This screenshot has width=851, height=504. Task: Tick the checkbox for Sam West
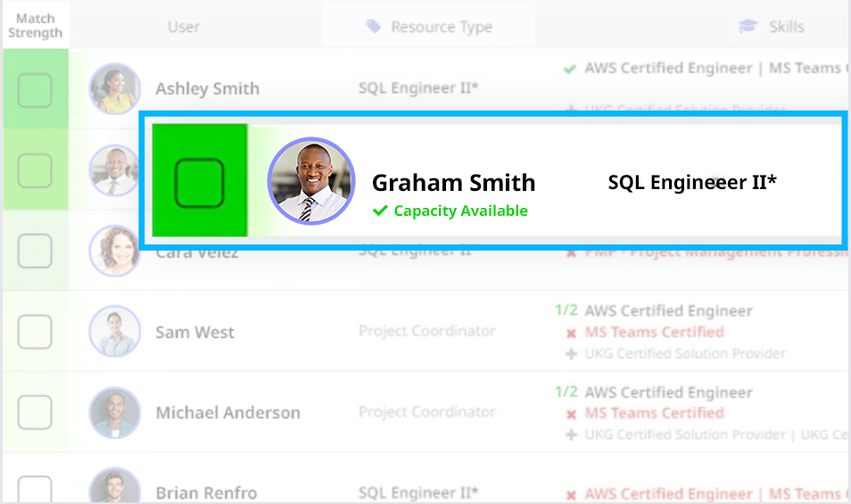[35, 332]
